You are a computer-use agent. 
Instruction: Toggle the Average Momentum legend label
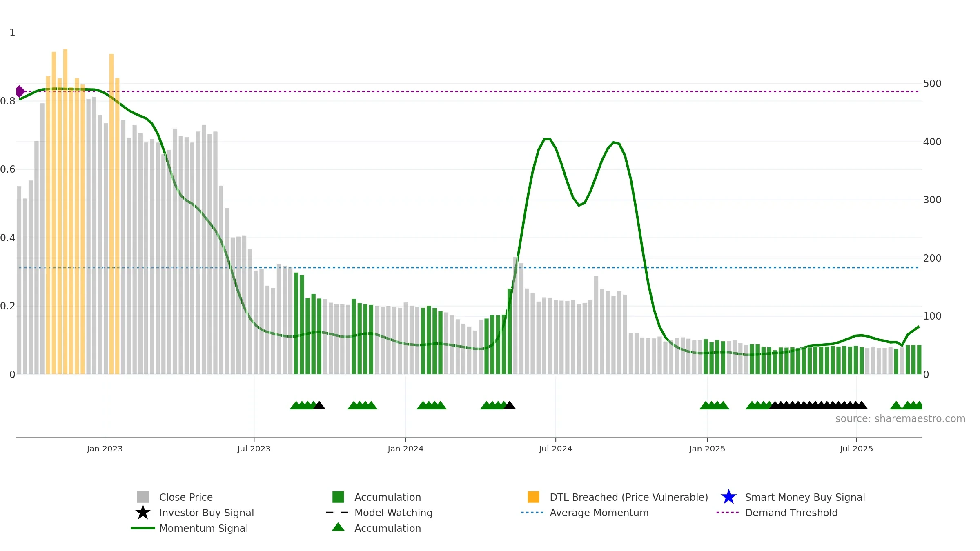pyautogui.click(x=599, y=513)
